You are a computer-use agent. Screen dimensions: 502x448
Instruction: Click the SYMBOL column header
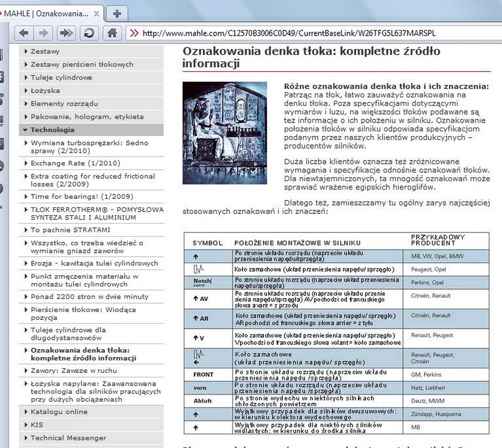click(207, 243)
